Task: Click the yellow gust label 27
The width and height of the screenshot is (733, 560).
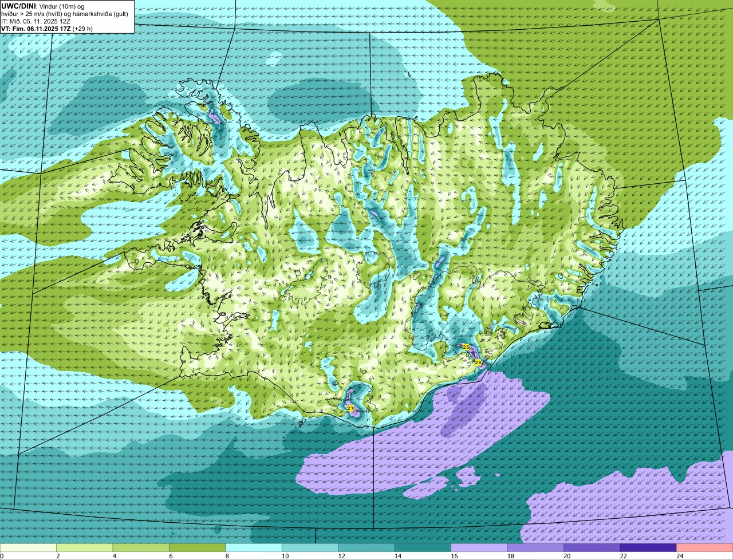Action: 350,408
